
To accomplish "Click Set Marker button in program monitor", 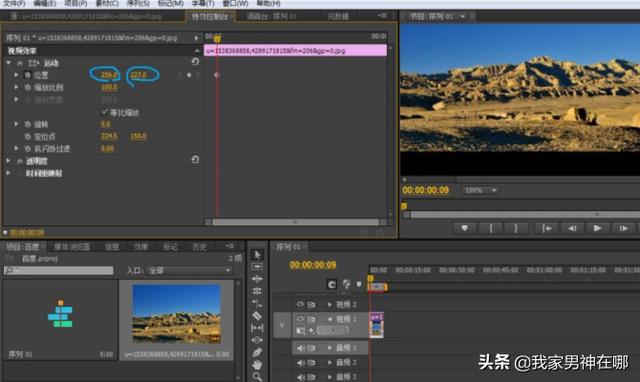I will (465, 229).
